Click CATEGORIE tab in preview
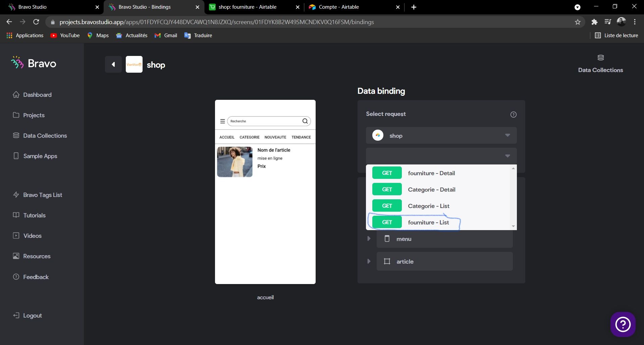This screenshot has width=644, height=345. coord(250,137)
